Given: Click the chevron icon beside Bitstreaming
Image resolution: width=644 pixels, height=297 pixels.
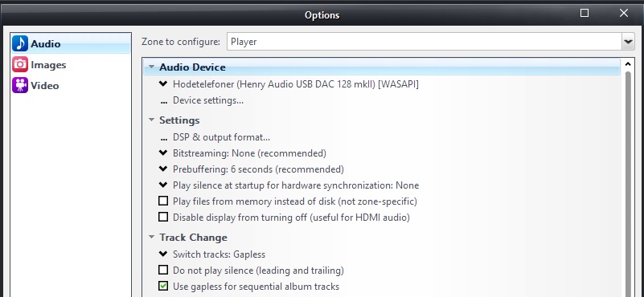Looking at the screenshot, I should point(163,153).
